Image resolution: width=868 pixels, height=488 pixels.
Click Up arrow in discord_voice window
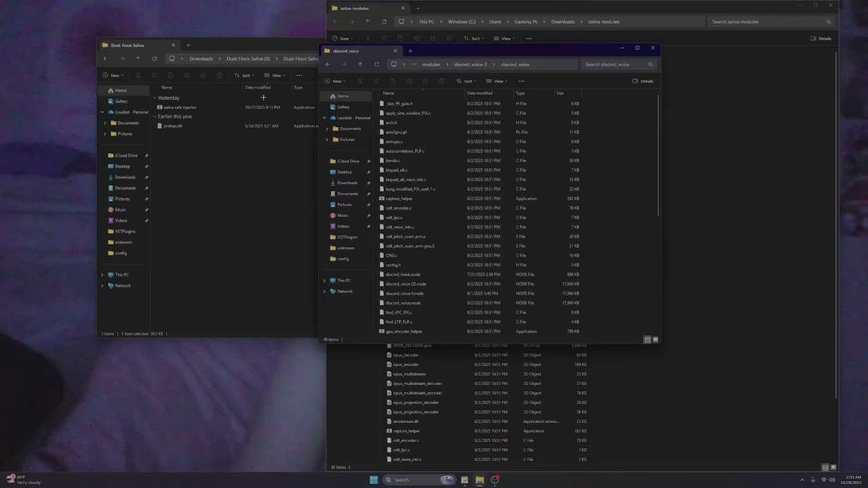click(x=360, y=64)
